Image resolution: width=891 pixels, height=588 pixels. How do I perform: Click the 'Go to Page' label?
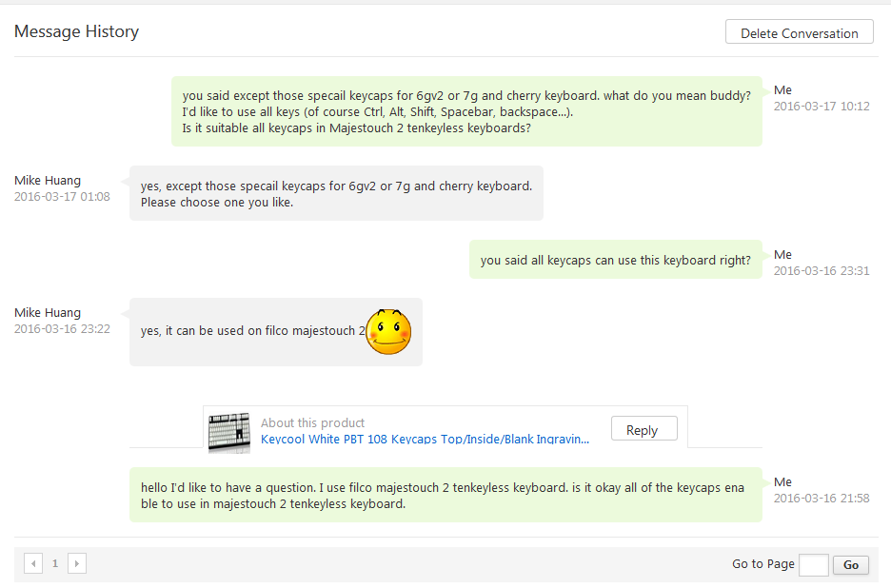pos(763,564)
